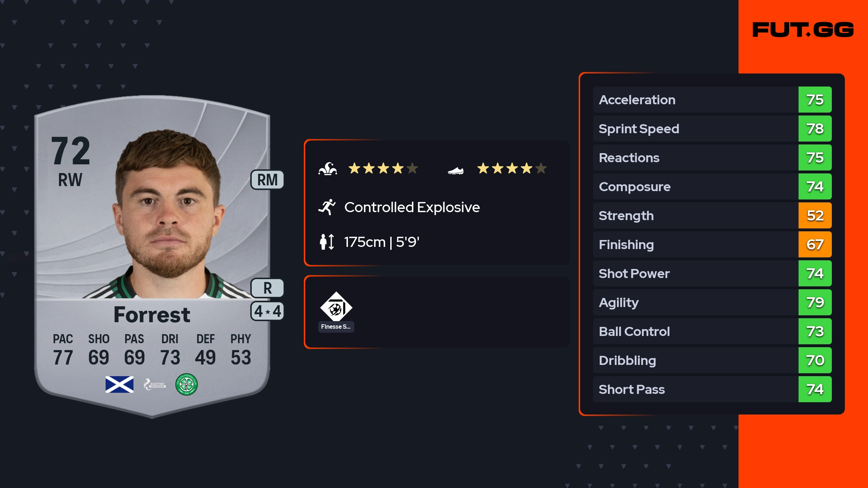Click the weak foot boot icon
Viewport: 868px width, 488px height.
[x=455, y=170]
